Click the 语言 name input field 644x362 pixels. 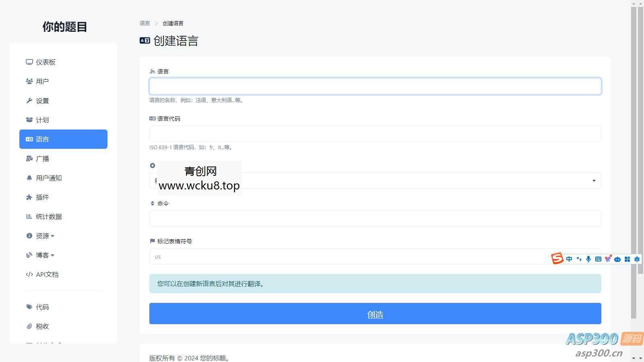(x=375, y=86)
